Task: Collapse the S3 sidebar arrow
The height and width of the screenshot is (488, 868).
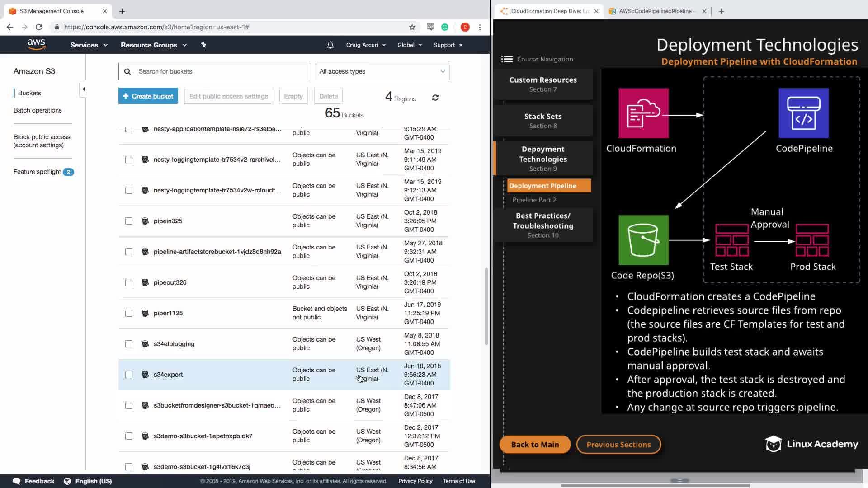Action: pyautogui.click(x=83, y=89)
